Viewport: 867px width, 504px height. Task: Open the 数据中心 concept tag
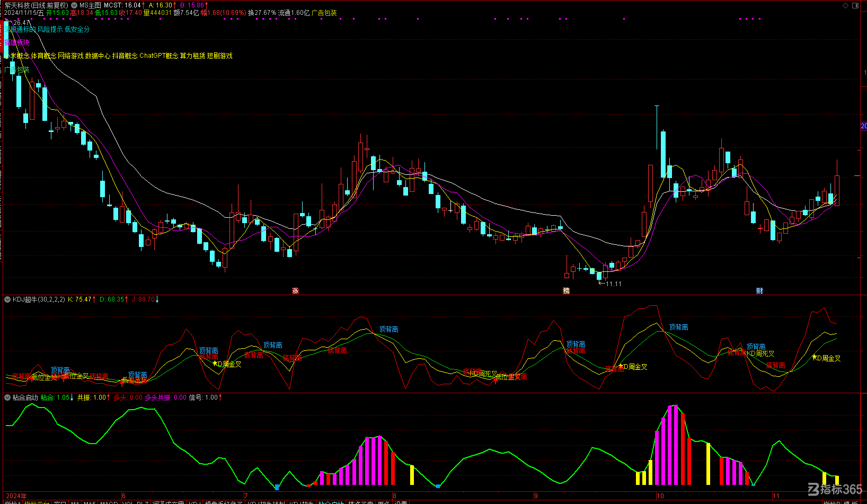tap(98, 56)
